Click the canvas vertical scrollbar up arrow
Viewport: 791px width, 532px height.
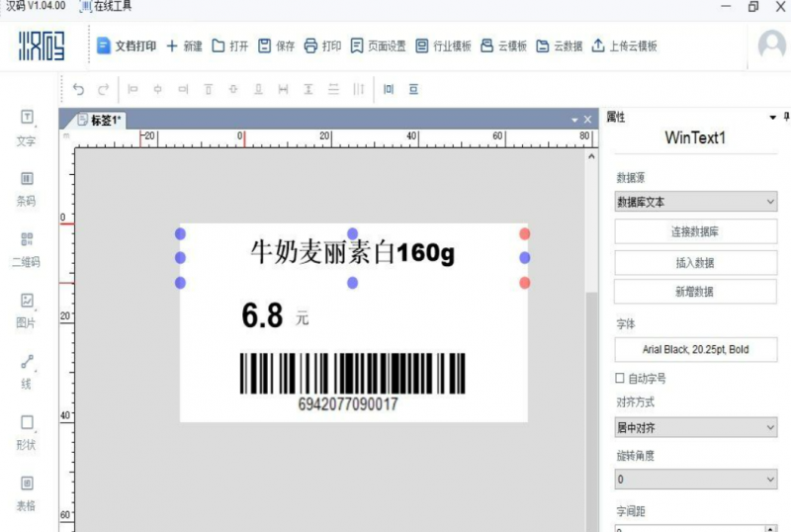[591, 156]
